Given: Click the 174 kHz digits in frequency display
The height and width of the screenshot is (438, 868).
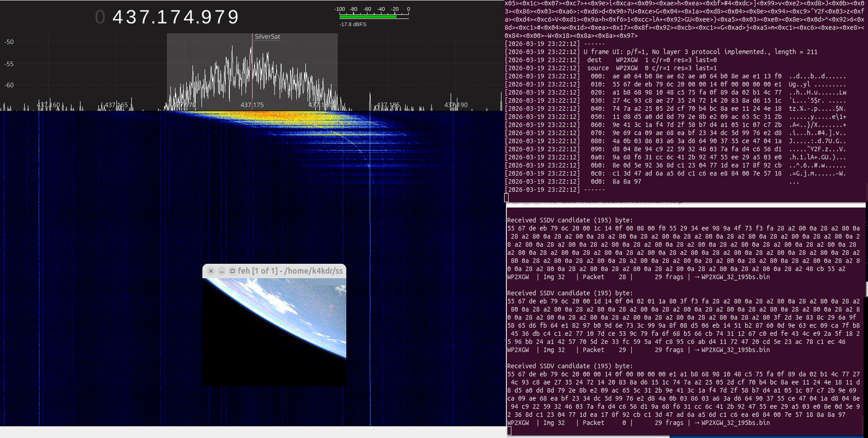Looking at the screenshot, I should click(176, 17).
